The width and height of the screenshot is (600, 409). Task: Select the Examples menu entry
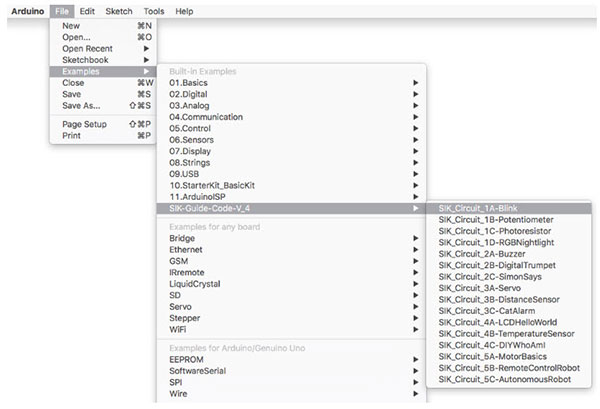(103, 71)
